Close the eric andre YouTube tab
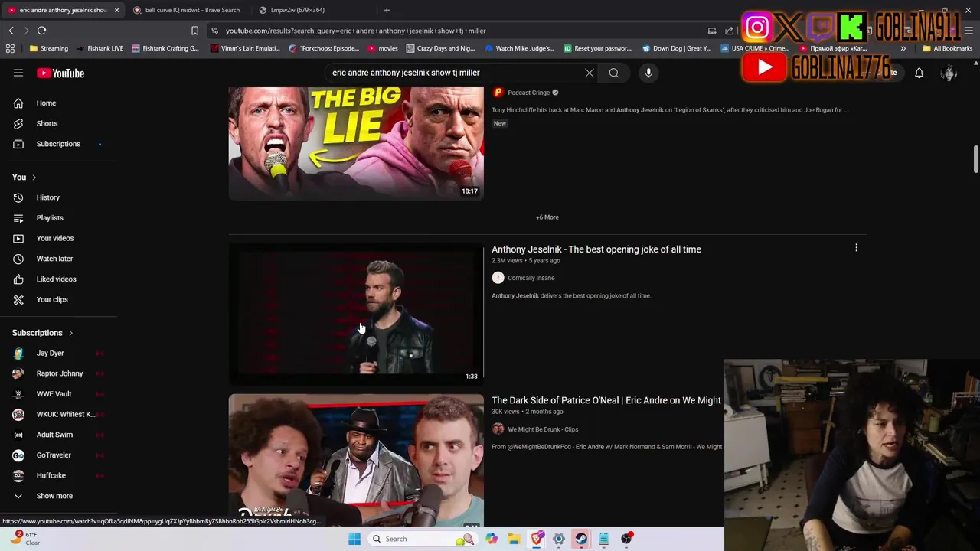The height and width of the screenshot is (551, 980). pos(116,10)
